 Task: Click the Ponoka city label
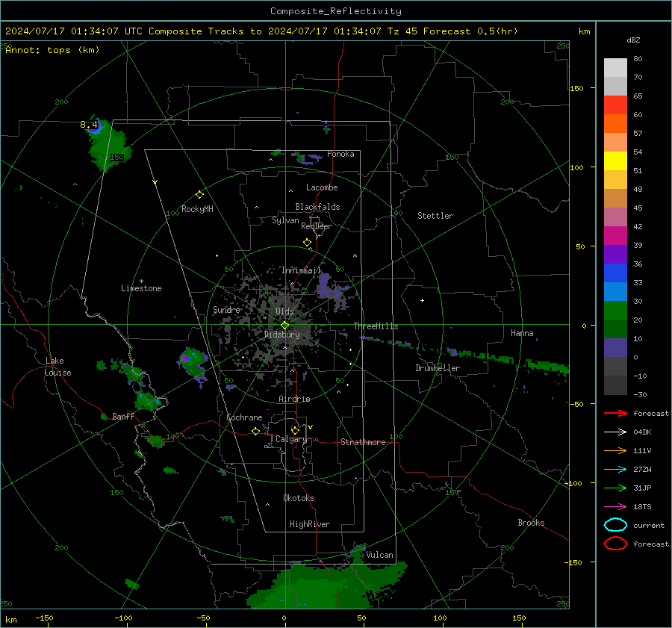pos(340,154)
